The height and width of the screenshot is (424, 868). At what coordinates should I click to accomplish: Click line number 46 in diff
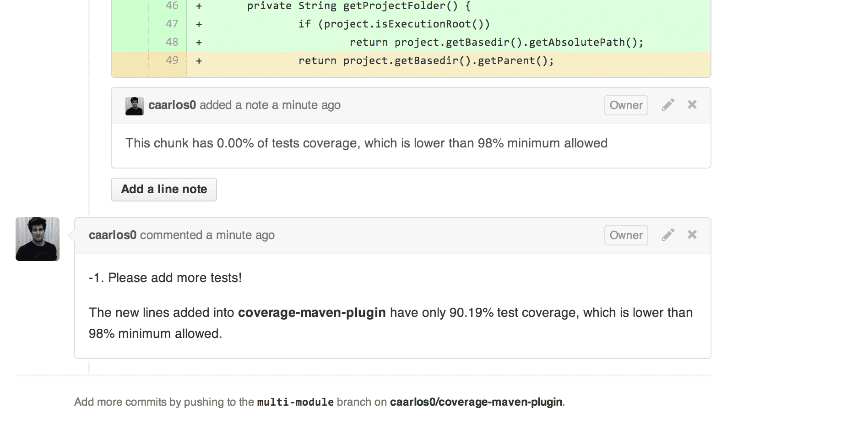pos(172,6)
